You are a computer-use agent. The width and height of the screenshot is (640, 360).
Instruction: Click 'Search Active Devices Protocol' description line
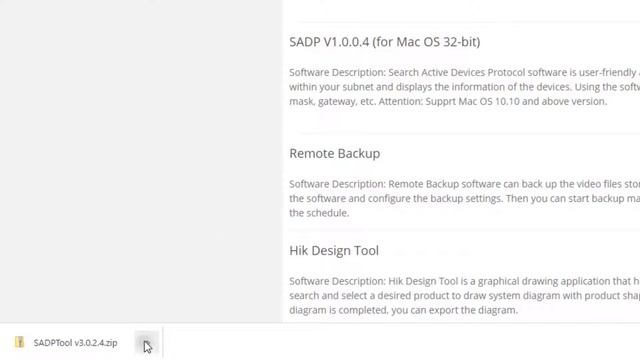tap(464, 72)
